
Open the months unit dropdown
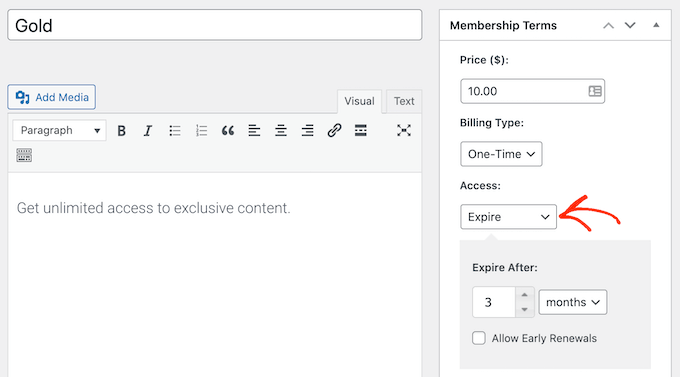573,302
